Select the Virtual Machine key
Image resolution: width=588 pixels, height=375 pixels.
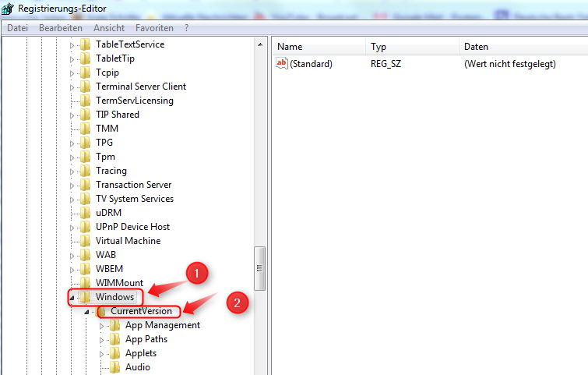pyautogui.click(x=129, y=241)
